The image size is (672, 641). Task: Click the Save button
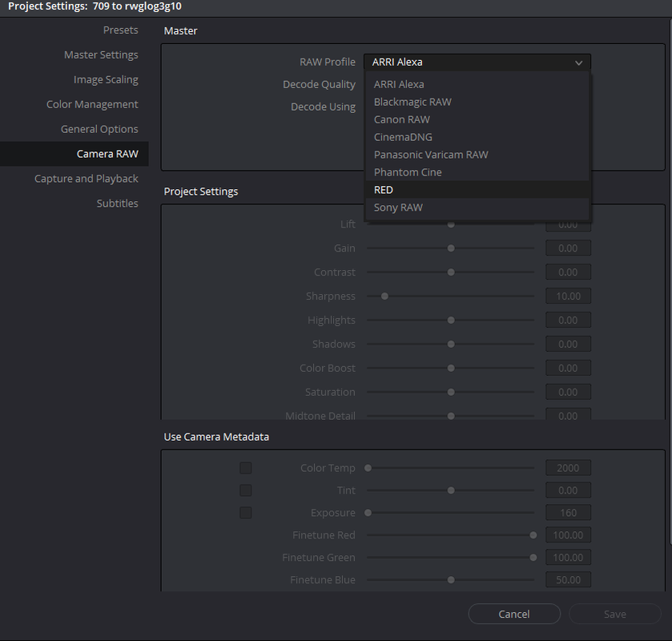coord(615,614)
